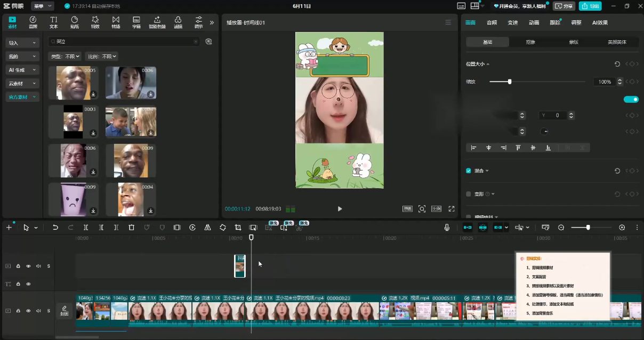
Task: Click the rotate icon in timeline toolbar
Action: click(x=223, y=228)
